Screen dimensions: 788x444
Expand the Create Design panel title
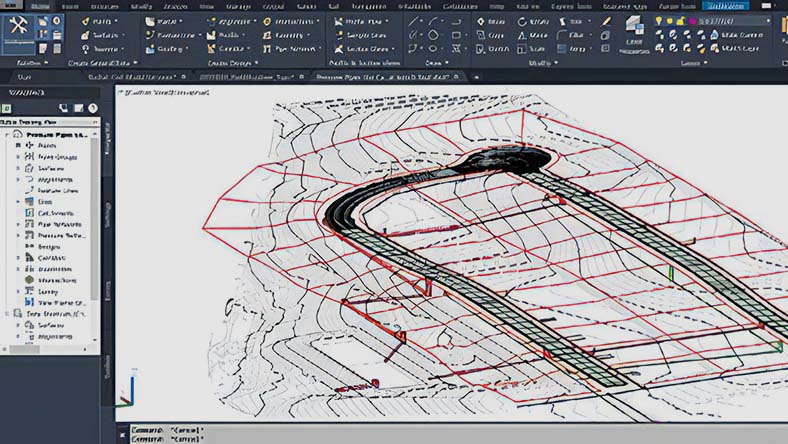[233, 63]
